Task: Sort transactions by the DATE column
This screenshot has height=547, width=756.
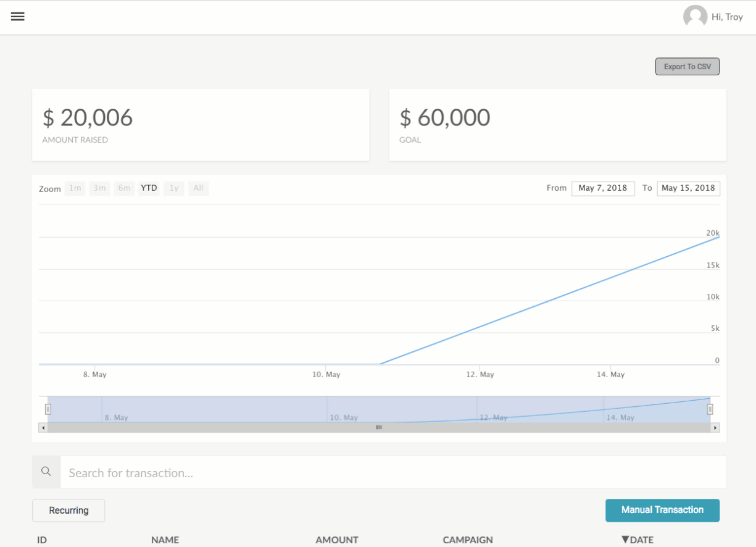Action: [x=638, y=540]
